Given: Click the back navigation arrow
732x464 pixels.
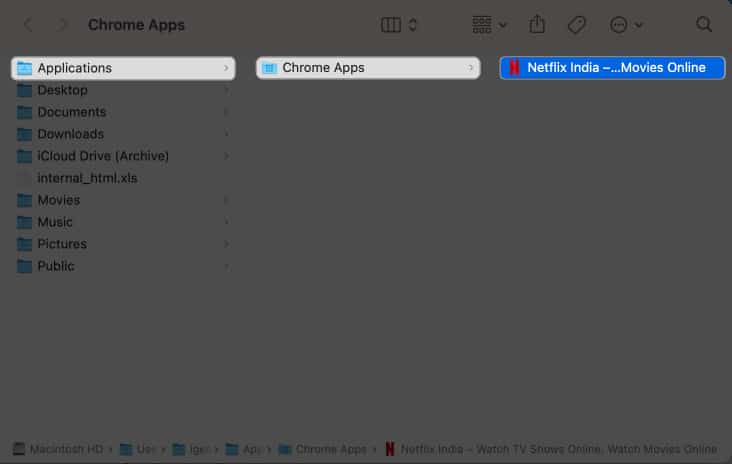Looking at the screenshot, I should 28,25.
